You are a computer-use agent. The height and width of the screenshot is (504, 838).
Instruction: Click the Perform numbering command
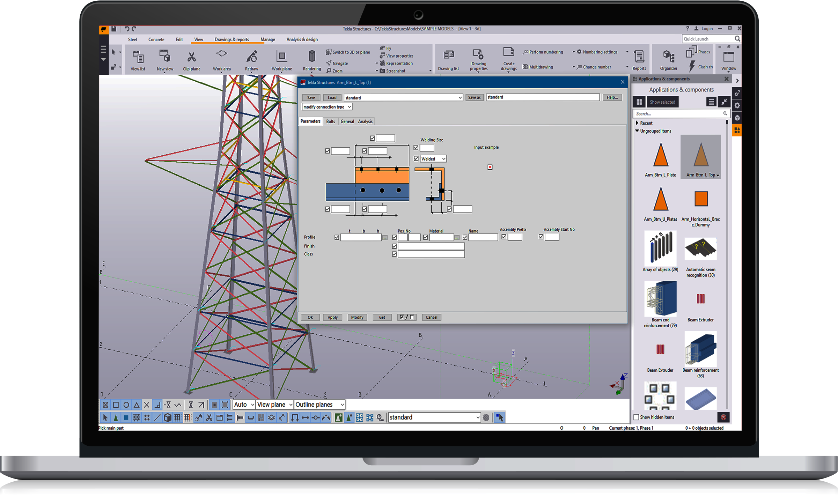(x=543, y=52)
